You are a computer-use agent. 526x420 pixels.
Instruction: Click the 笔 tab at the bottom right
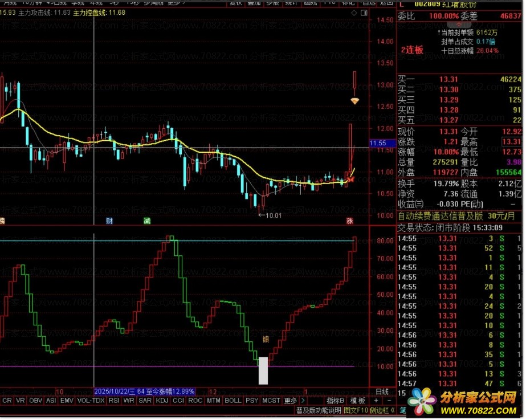(402, 410)
